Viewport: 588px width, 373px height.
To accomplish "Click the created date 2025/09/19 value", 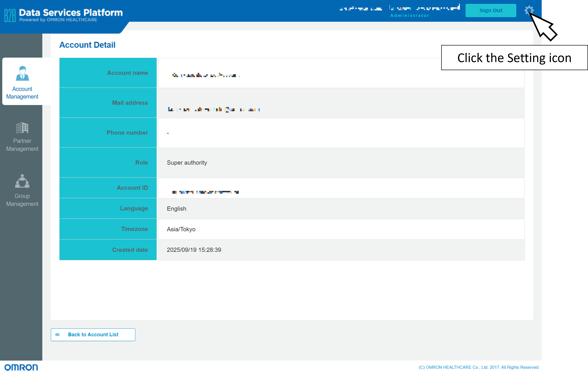I will 194,250.
